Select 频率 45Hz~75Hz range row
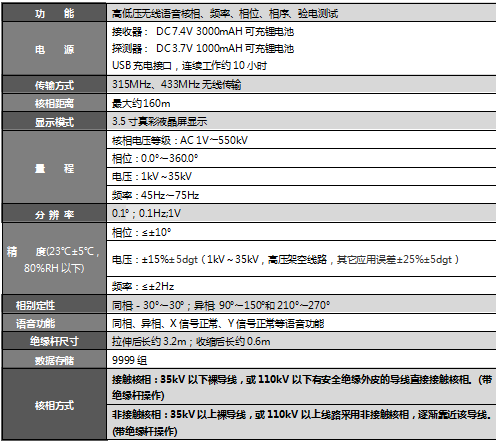The image size is (496, 441). click(x=301, y=195)
